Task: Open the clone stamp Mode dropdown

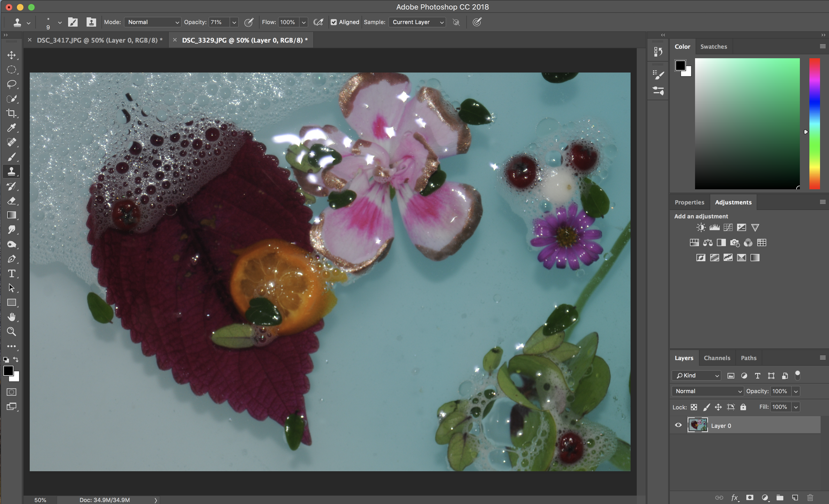Action: tap(152, 22)
